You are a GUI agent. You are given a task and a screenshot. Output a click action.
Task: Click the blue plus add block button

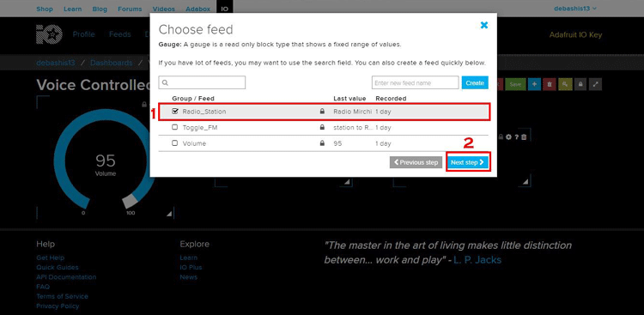tap(534, 84)
